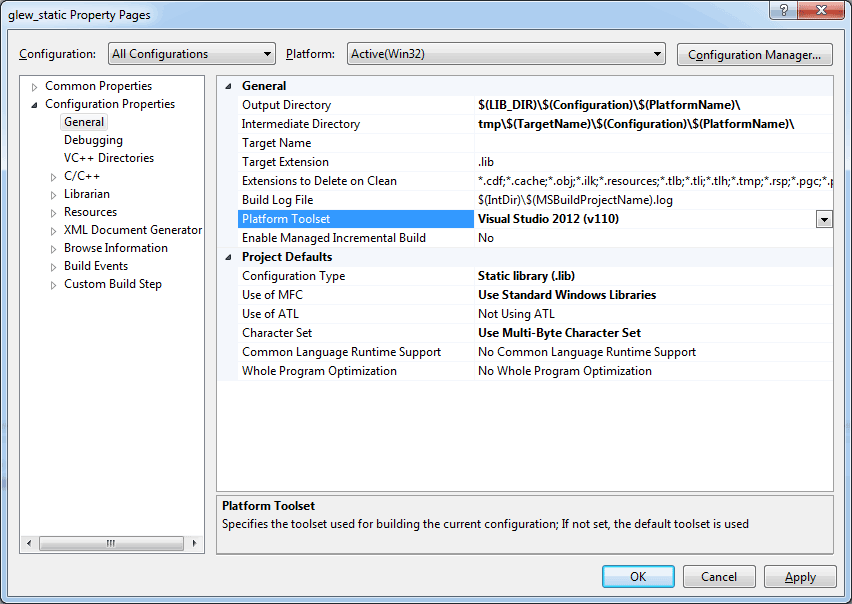This screenshot has width=852, height=604.
Task: Select the highlighted Platform Toolset property
Action: [355, 219]
